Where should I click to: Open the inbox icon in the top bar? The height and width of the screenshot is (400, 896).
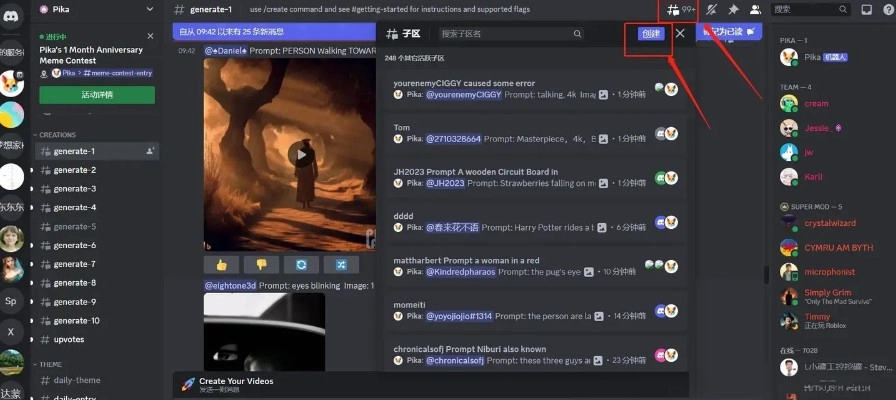[x=866, y=9]
